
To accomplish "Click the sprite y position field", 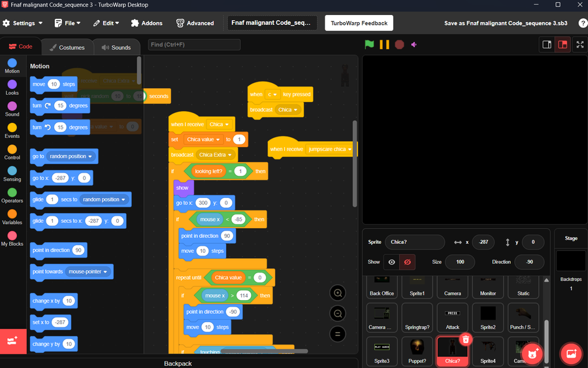I will [x=533, y=242].
